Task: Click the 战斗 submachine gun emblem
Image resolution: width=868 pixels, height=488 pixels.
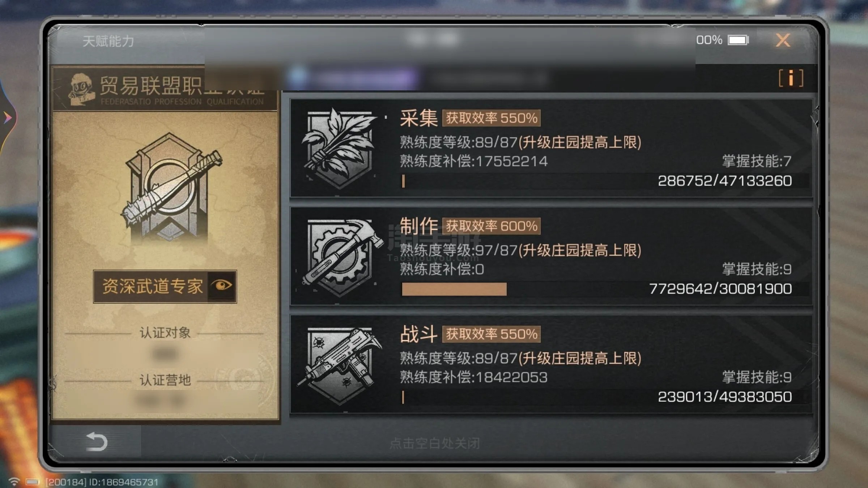Action: point(339,365)
